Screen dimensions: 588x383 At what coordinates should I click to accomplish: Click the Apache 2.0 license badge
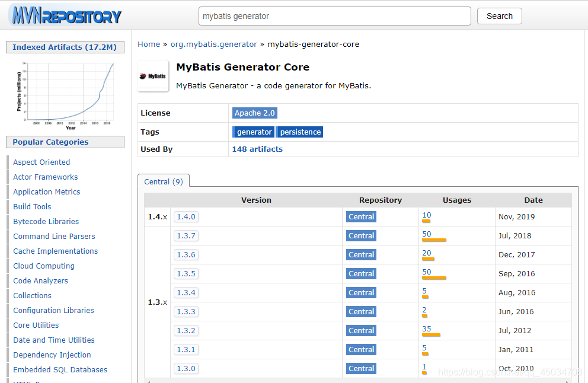click(254, 112)
